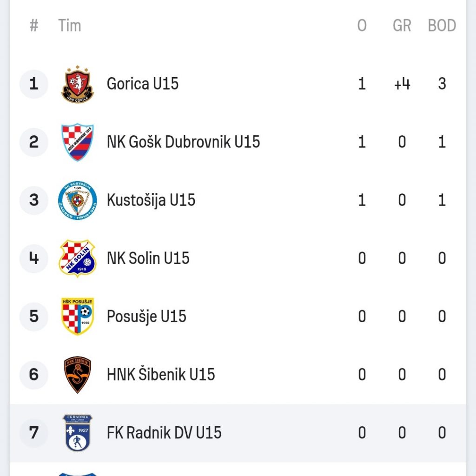Tap the FK Radnik DV logo
The image size is (476, 476).
click(78, 433)
